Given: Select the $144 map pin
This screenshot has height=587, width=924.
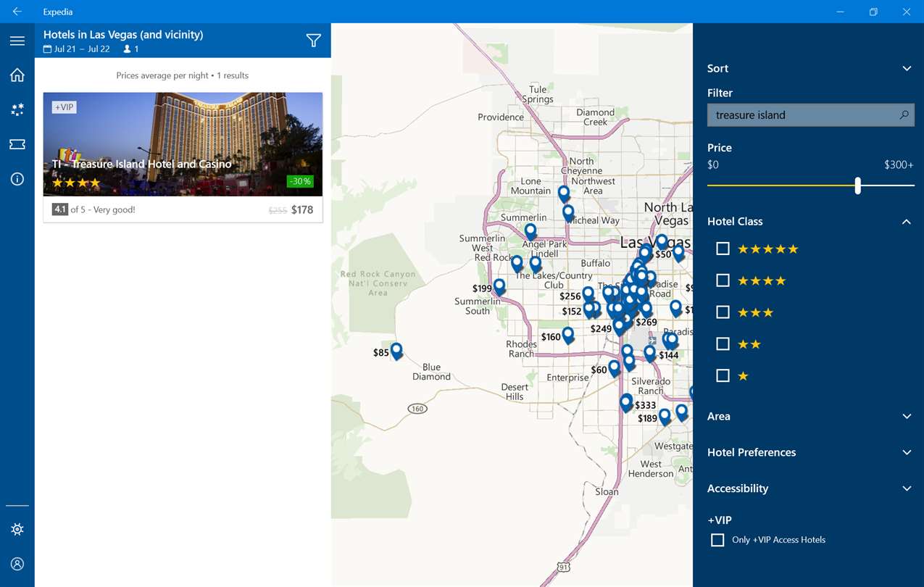Looking at the screenshot, I should (x=650, y=354).
